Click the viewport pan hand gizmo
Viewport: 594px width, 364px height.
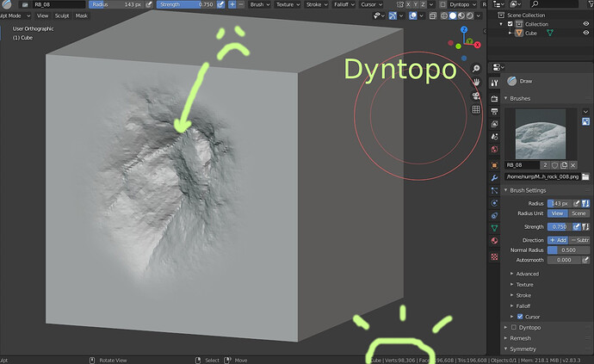point(476,82)
